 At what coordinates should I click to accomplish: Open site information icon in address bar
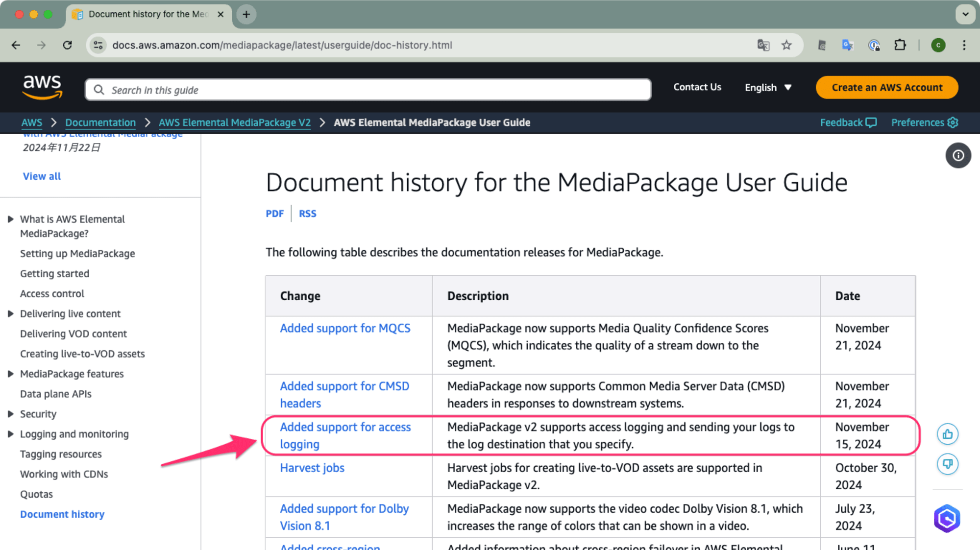coord(98,45)
